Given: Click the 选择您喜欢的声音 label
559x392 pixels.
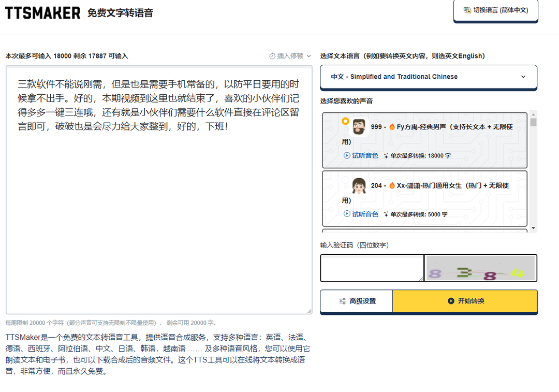Looking at the screenshot, I should tap(346, 101).
